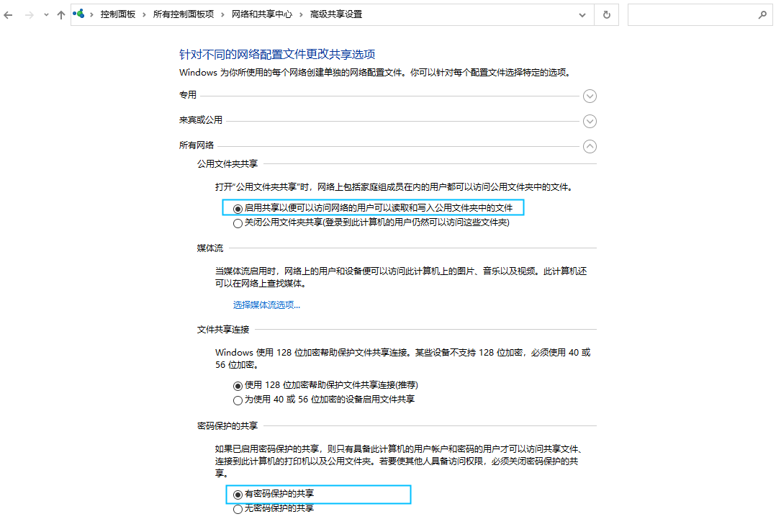The width and height of the screenshot is (776, 532).
Task: Click the 专用 profile label
Action: pyautogui.click(x=188, y=94)
